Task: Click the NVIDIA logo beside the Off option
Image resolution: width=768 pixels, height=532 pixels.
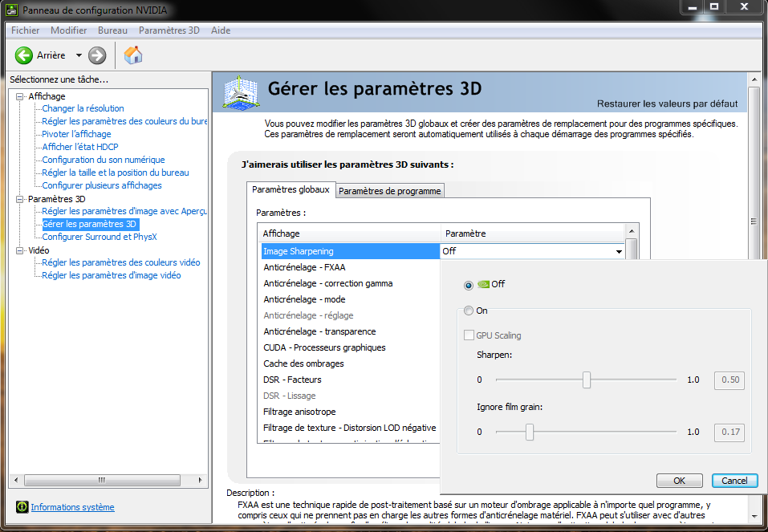Action: (x=483, y=284)
